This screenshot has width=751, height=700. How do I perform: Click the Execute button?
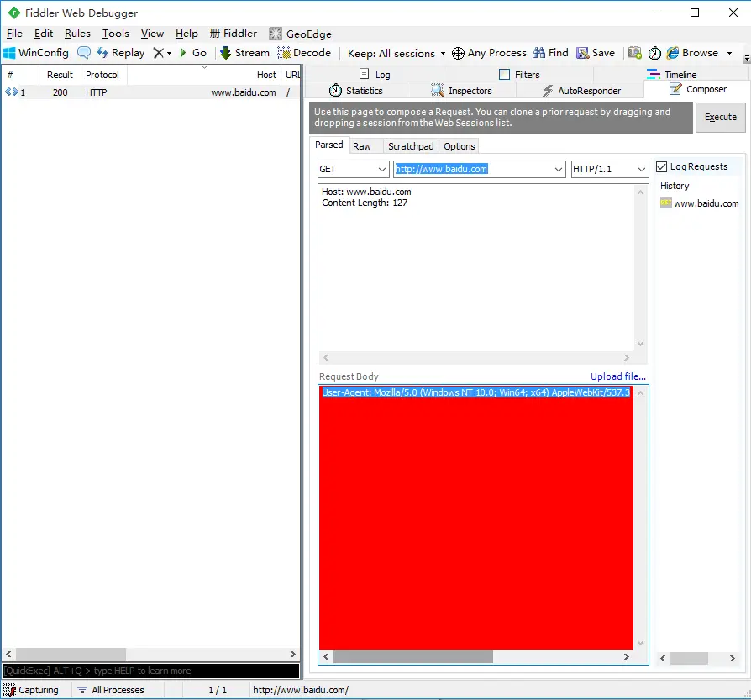[x=721, y=117]
